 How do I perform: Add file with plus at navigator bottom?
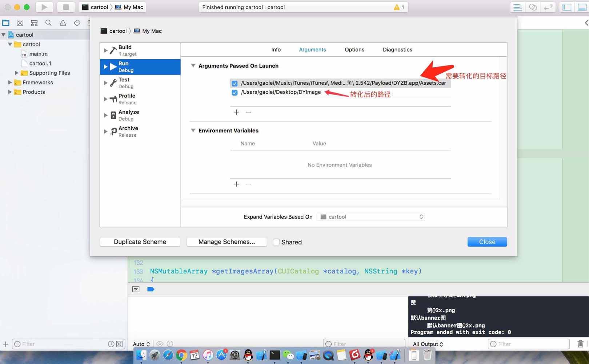[x=5, y=344]
